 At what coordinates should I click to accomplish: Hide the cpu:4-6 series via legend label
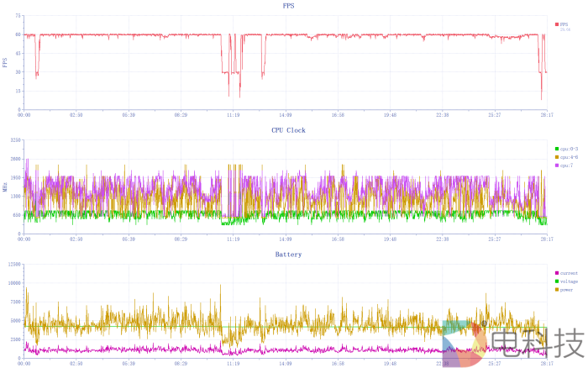coord(570,157)
